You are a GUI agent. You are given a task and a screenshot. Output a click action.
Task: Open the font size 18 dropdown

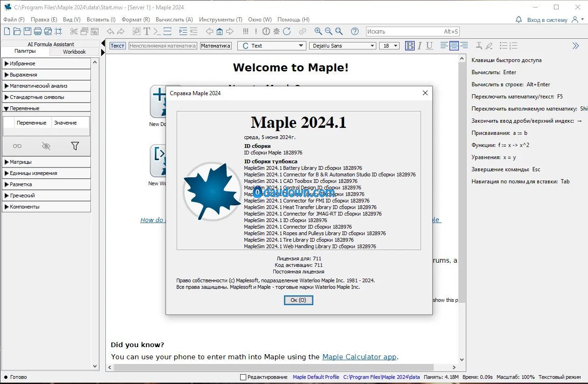390,46
